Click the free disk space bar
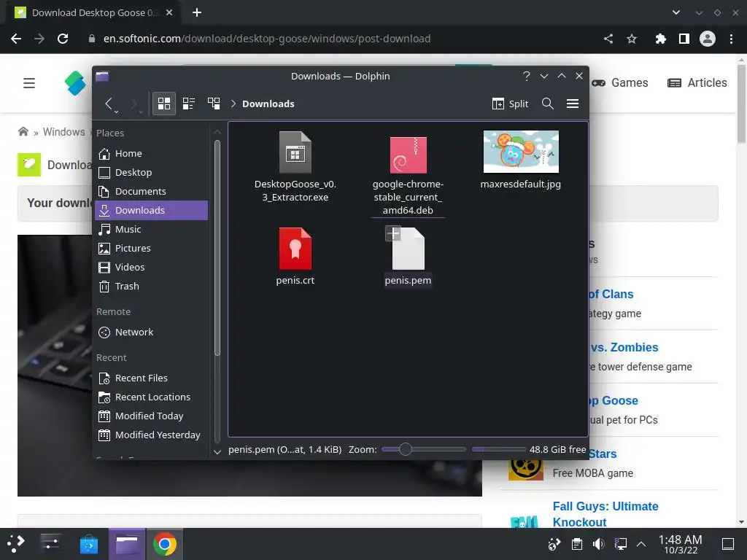The image size is (747, 560). click(498, 449)
